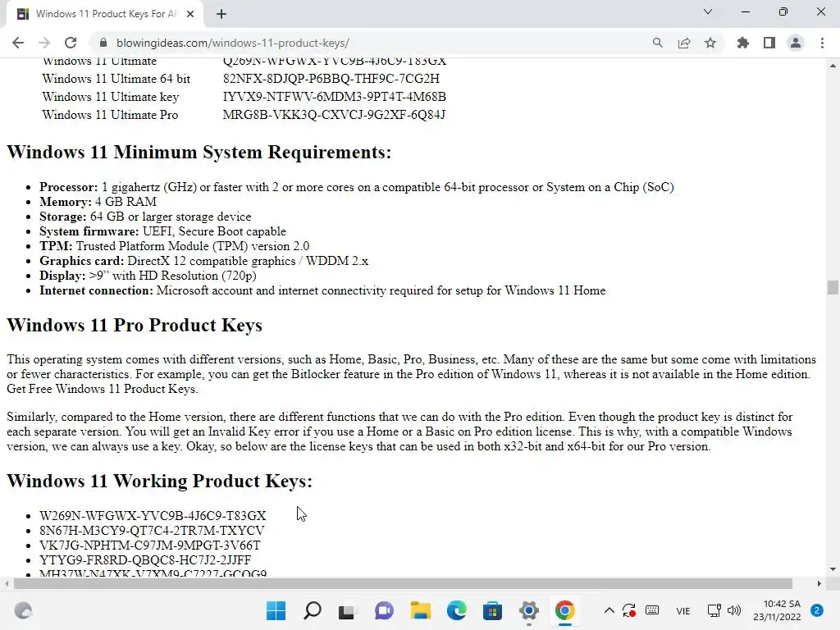
Task: Click key VK7JG-NPHTM-C97JM-9MPGT-3V66T
Action: click(x=149, y=546)
